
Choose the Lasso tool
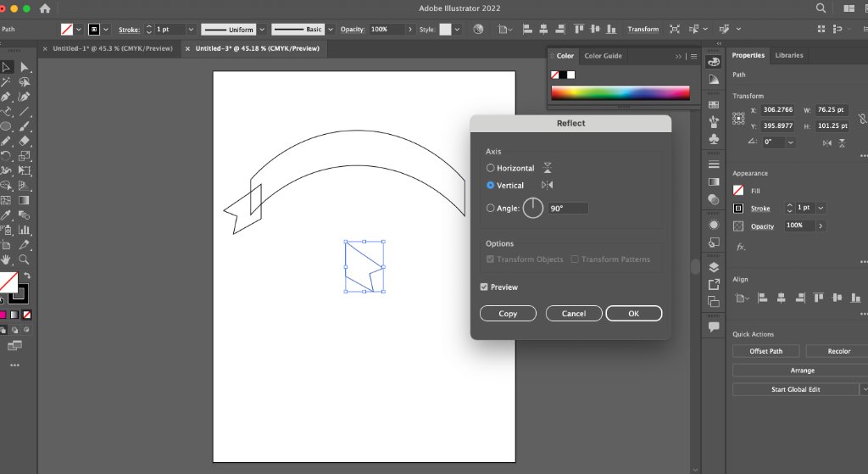(25, 82)
